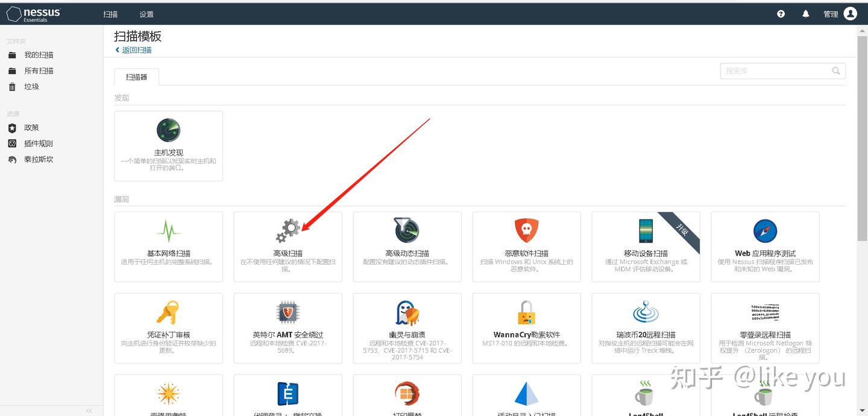Open the Web 应用程序测试 compass icon
The image size is (868, 416).
[765, 231]
